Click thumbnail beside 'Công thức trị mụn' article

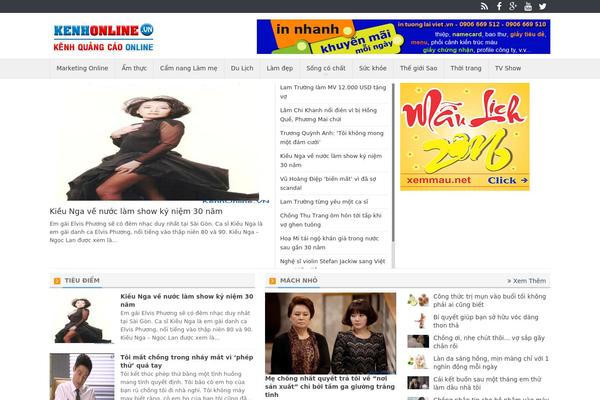tap(418, 300)
